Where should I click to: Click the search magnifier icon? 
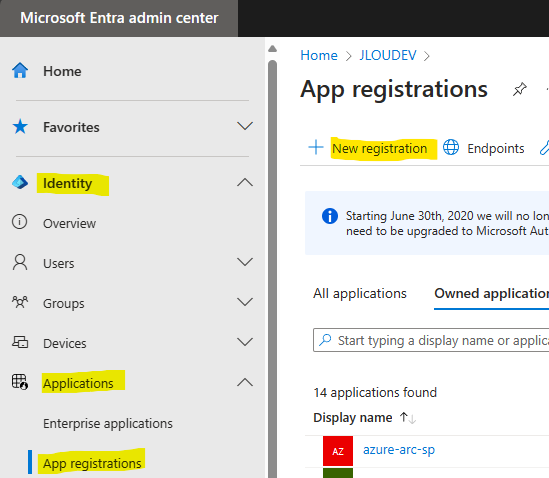click(x=325, y=339)
